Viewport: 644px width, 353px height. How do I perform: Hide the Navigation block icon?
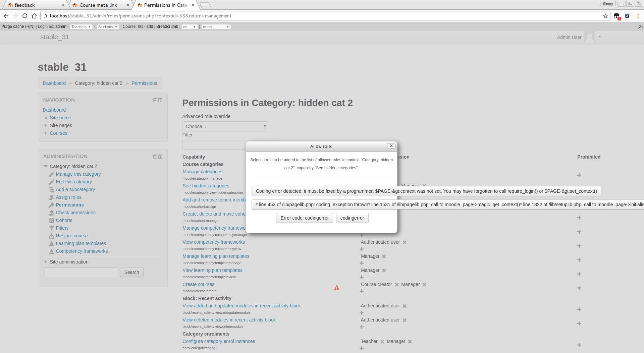click(155, 100)
